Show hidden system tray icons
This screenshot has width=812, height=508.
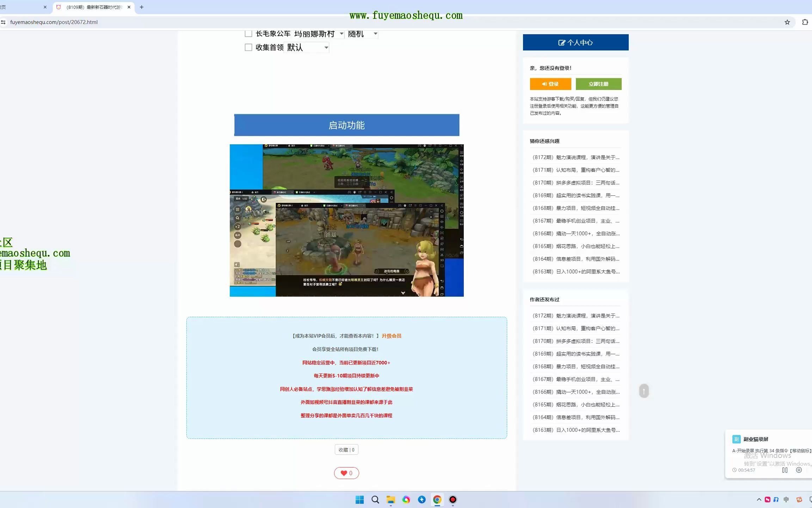click(759, 500)
